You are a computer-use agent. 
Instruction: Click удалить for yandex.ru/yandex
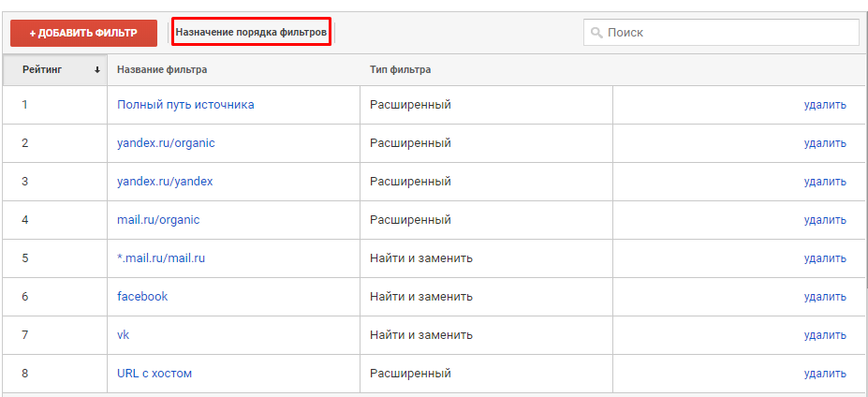pyautogui.click(x=825, y=181)
